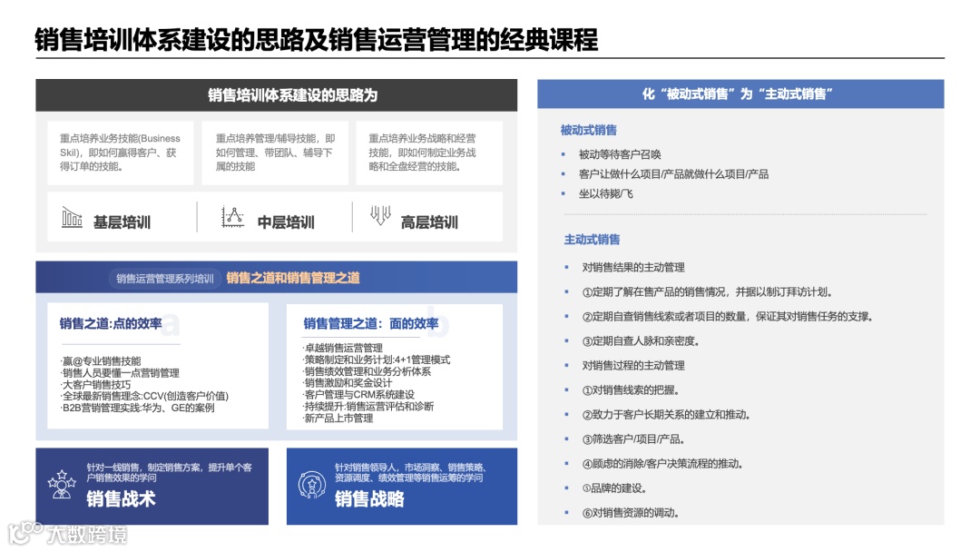
Task: Click the 销售培训体系建设的思路为 header bar
Action: 276,95
